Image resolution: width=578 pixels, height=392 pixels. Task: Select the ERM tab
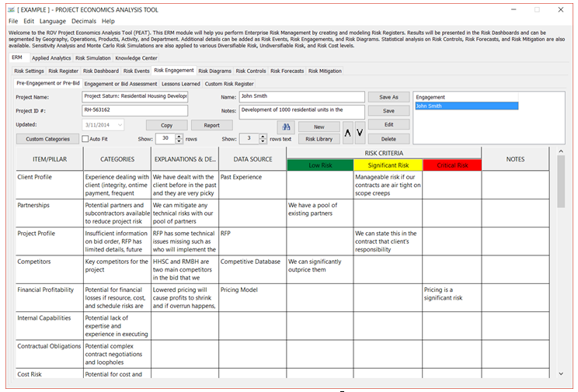17,57
